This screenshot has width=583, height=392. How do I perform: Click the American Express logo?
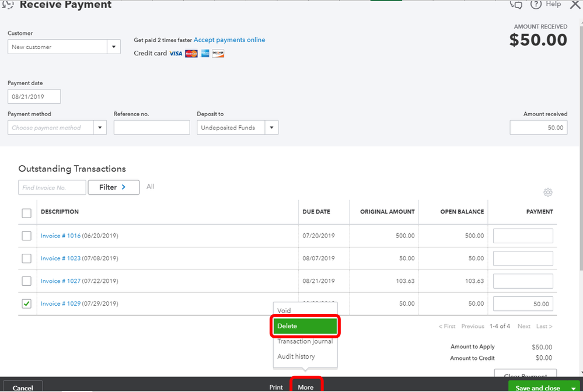pos(205,54)
